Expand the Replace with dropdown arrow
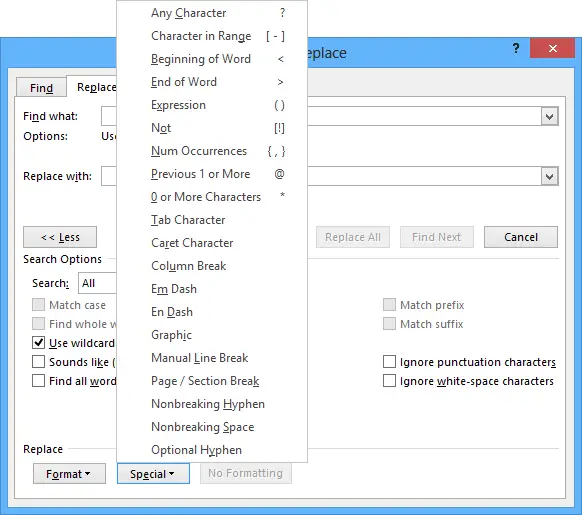This screenshot has height=515, width=582. 549,176
